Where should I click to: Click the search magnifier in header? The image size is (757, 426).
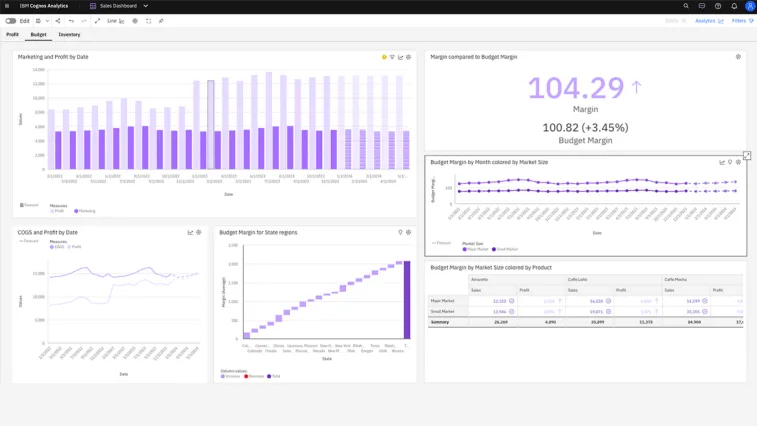click(686, 6)
